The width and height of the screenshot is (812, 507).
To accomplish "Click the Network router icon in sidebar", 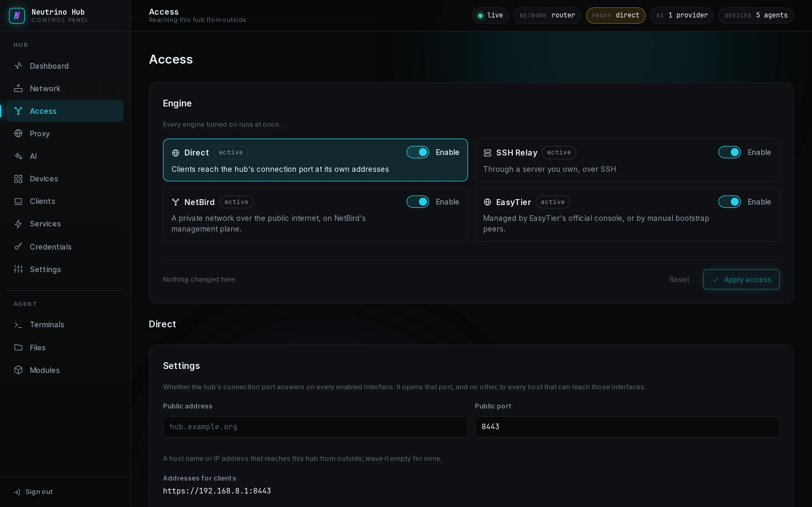I will (18, 88).
